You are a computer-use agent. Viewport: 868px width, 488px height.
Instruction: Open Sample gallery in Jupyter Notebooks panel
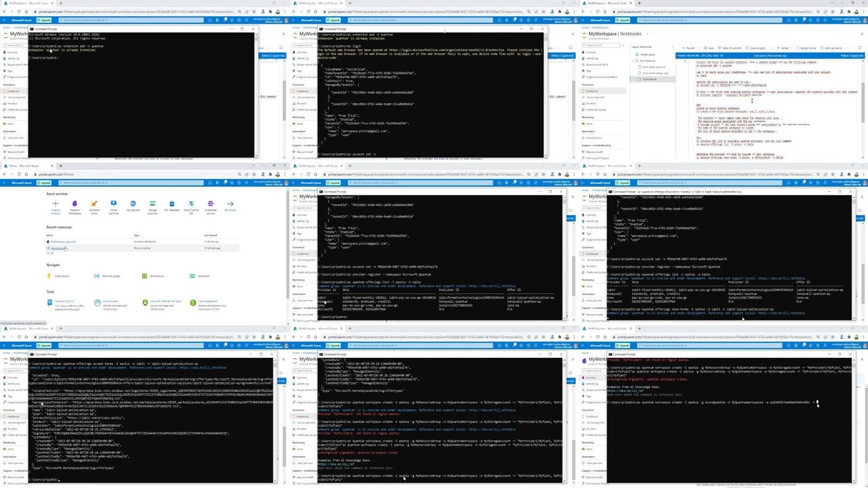(x=646, y=54)
